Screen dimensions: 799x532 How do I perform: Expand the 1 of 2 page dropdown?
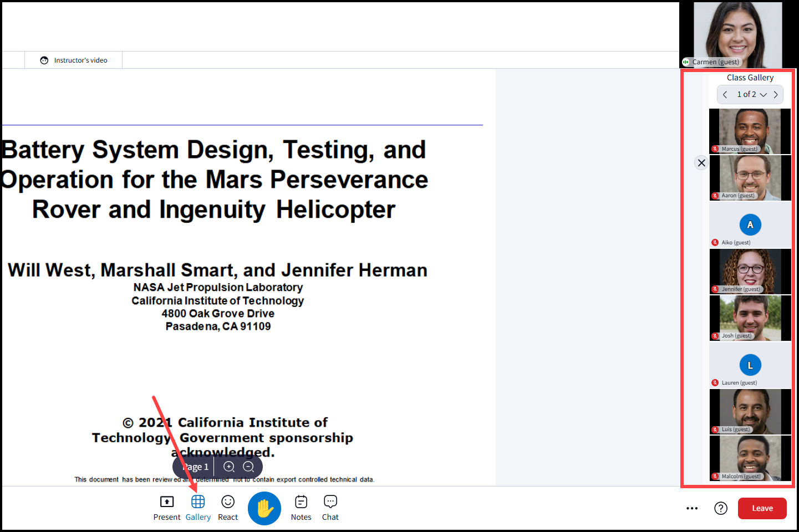click(x=751, y=95)
